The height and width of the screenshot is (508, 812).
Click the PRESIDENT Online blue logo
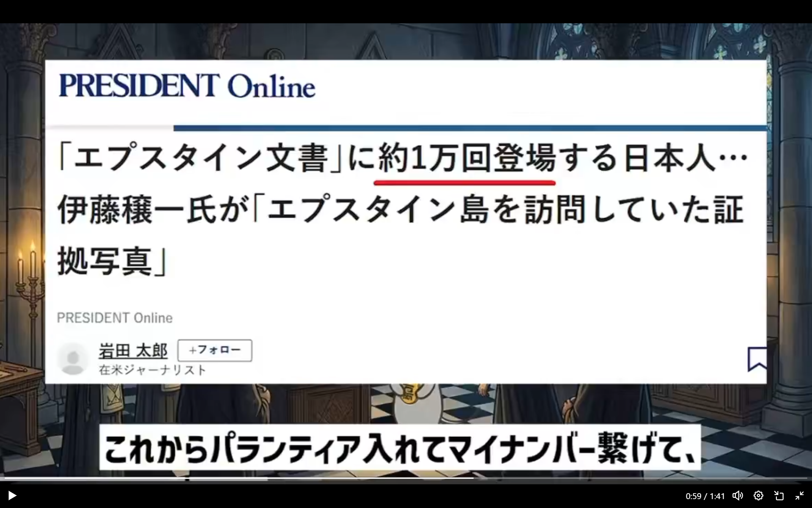(187, 86)
